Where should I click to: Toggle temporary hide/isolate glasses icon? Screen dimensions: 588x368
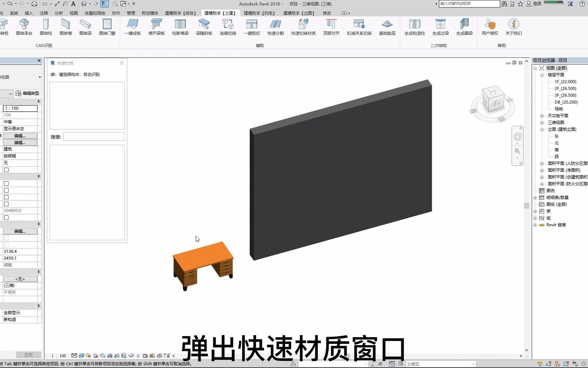(x=131, y=356)
